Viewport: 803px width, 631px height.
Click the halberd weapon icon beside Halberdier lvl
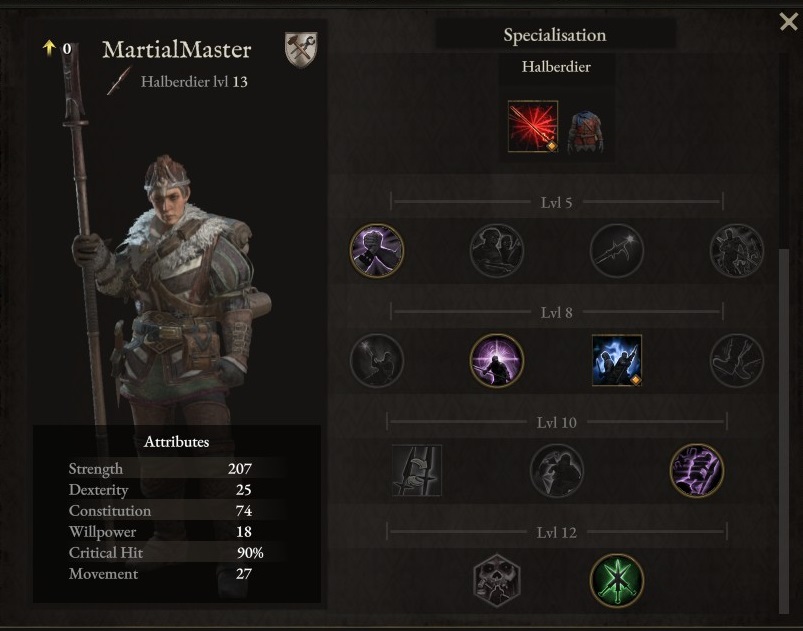pos(119,80)
